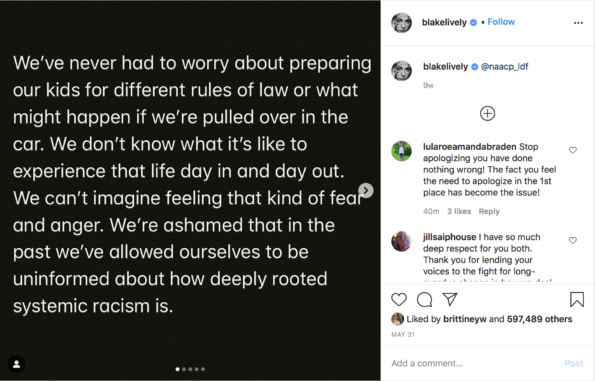Submit the comment with the Post button

coord(573,363)
